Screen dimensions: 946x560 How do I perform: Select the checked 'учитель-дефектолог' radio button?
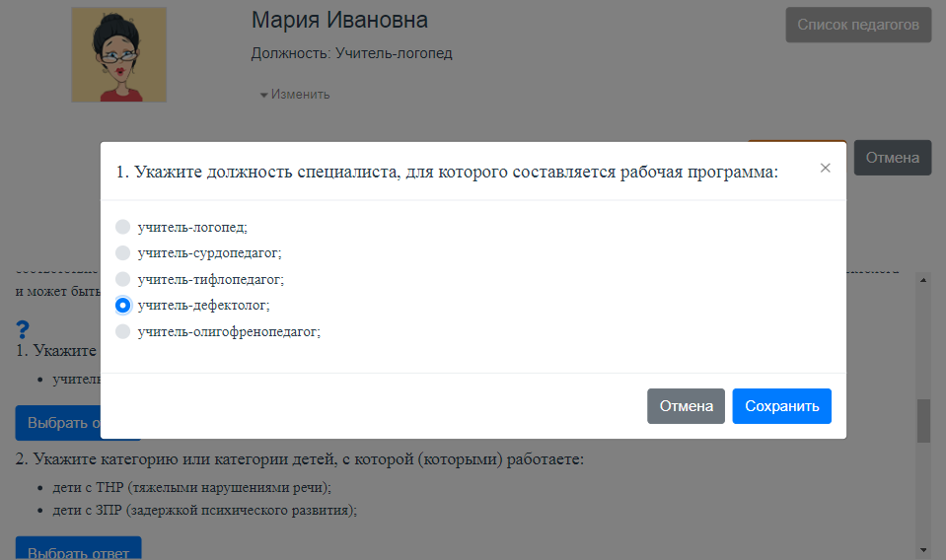123,306
